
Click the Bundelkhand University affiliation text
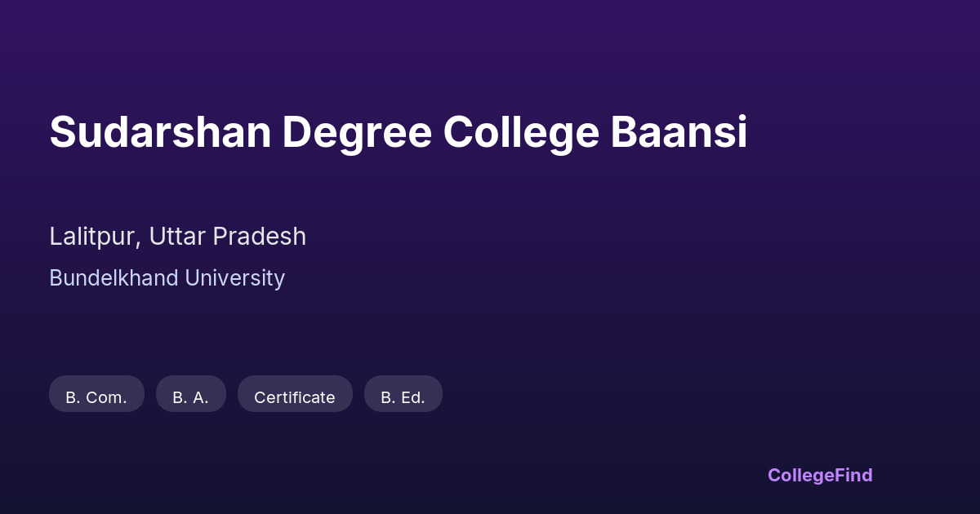pyautogui.click(x=167, y=278)
